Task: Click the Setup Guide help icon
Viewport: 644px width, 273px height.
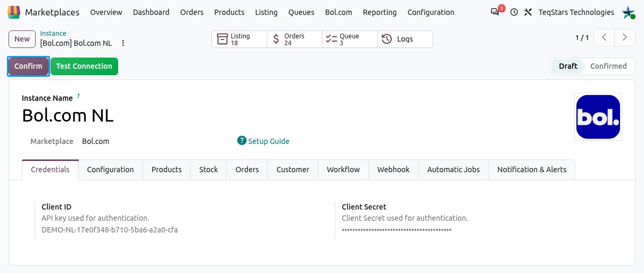Action: (242, 141)
